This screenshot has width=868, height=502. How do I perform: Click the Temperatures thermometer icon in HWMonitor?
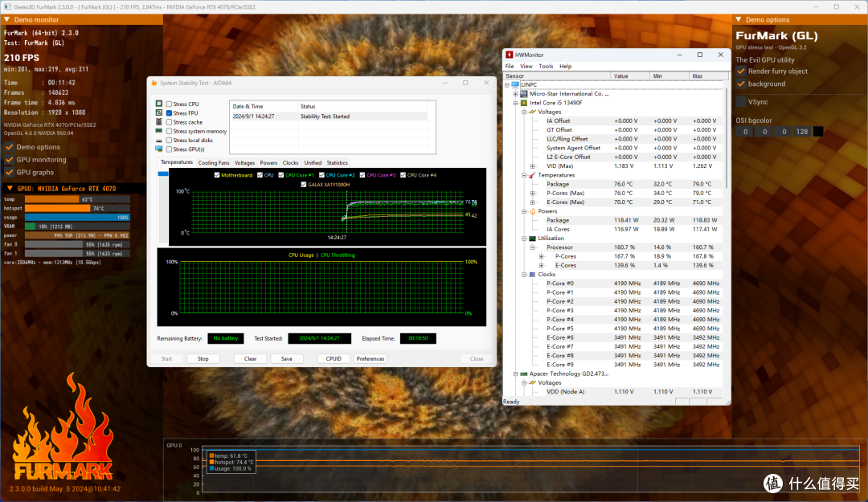click(533, 175)
